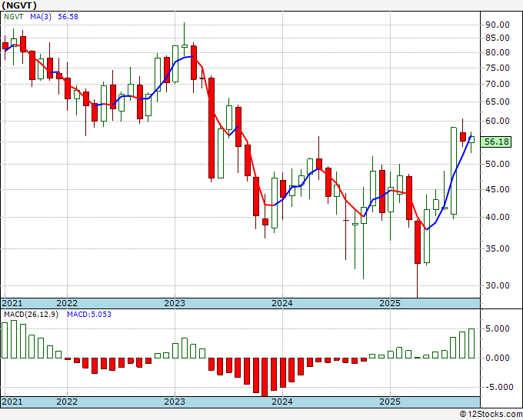Screen dimensions: 523x420
Task: Click the (NGVT) chart title
Action: coord(19,5)
